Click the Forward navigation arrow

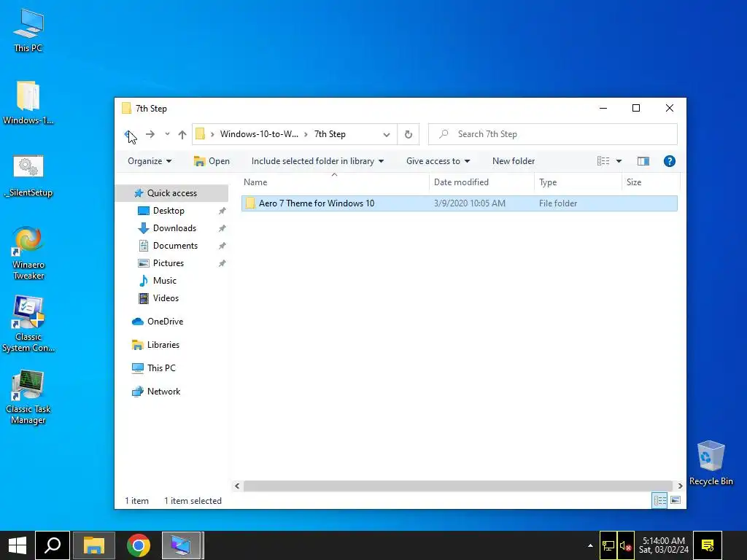click(150, 134)
